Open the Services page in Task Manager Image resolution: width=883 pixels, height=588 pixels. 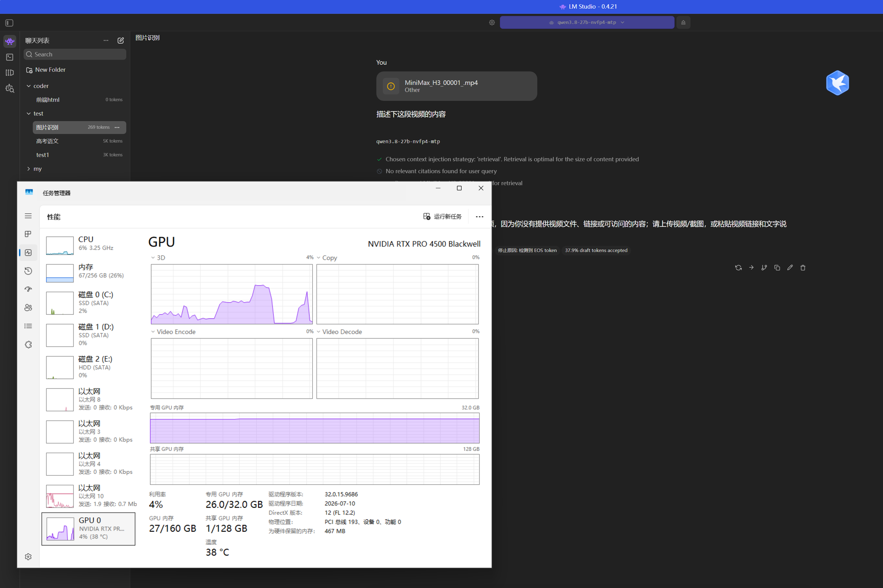tap(28, 345)
